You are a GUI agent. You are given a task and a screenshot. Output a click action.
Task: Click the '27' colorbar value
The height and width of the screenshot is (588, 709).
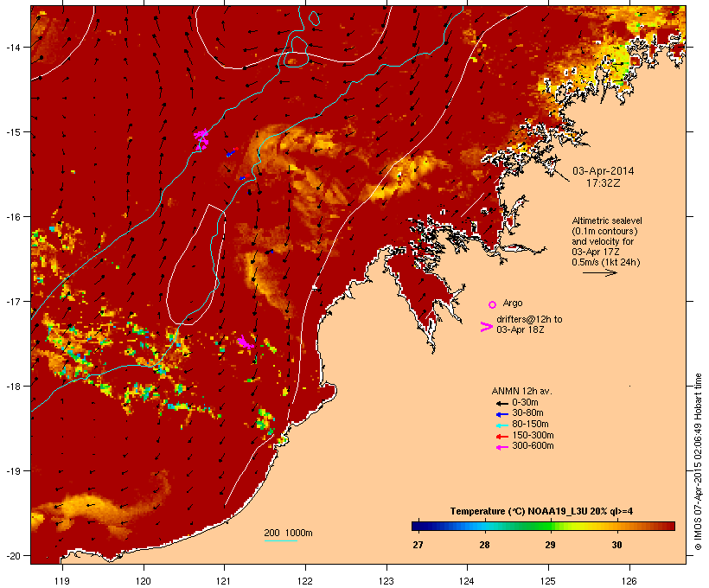(418, 545)
